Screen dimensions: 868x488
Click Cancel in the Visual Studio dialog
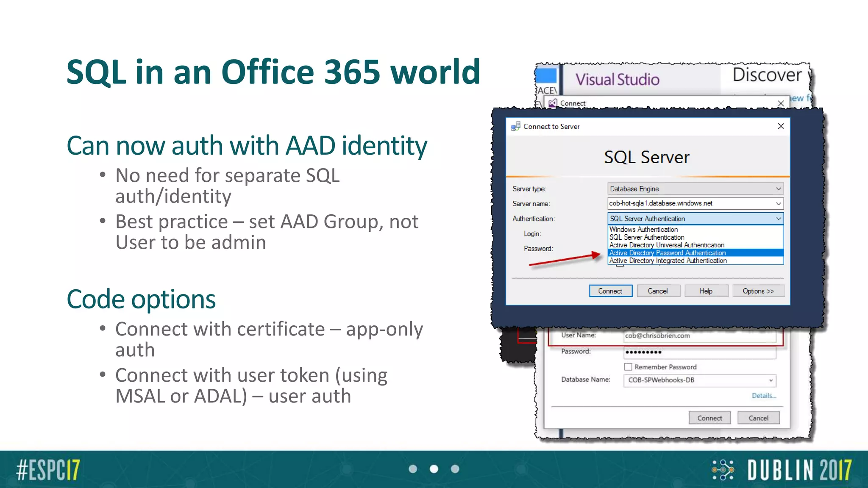[x=758, y=418]
